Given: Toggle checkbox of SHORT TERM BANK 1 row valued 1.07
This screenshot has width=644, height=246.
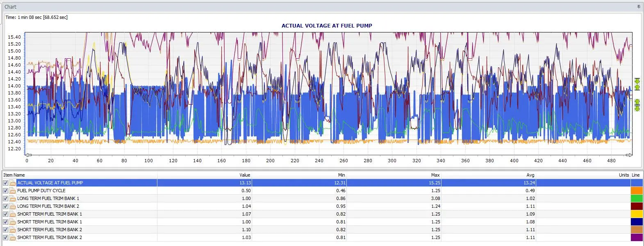Looking at the screenshot, I should 5,214.
